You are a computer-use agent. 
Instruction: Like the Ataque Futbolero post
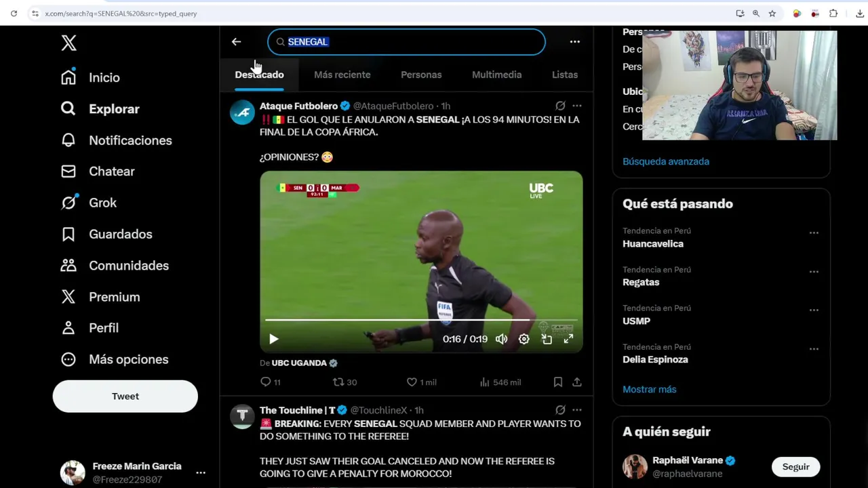tap(421, 382)
